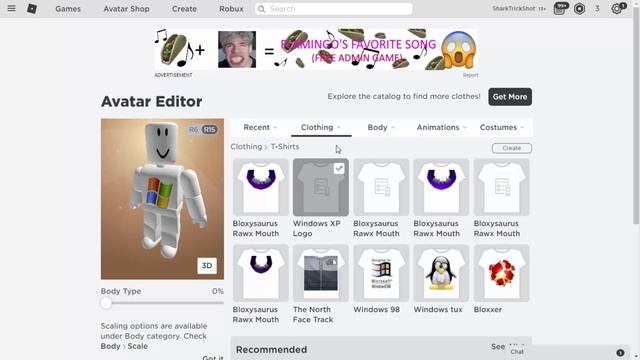The width and height of the screenshot is (640, 360).
Task: Click the T-Shirts breadcrumb link
Action: point(285,147)
